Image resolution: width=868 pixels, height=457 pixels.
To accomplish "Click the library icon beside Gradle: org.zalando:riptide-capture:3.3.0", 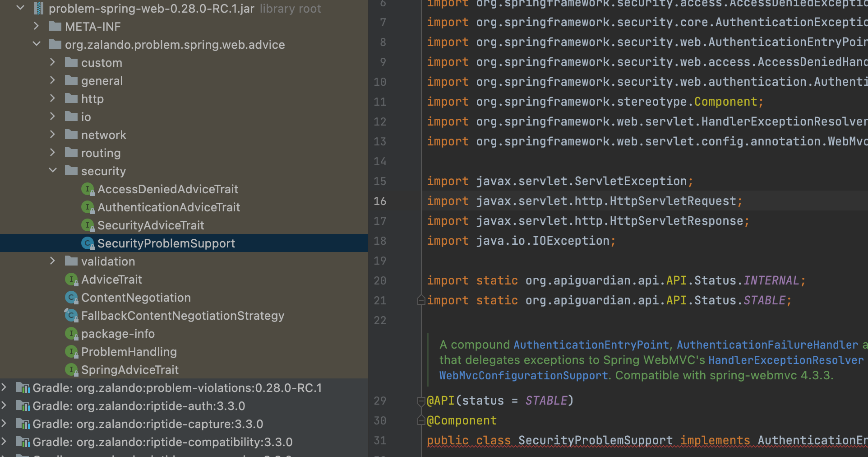I will pos(23,424).
